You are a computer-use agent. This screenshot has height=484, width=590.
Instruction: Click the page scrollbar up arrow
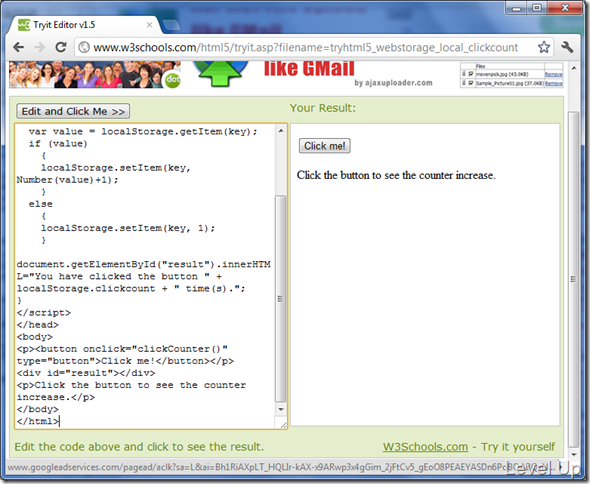click(x=573, y=68)
